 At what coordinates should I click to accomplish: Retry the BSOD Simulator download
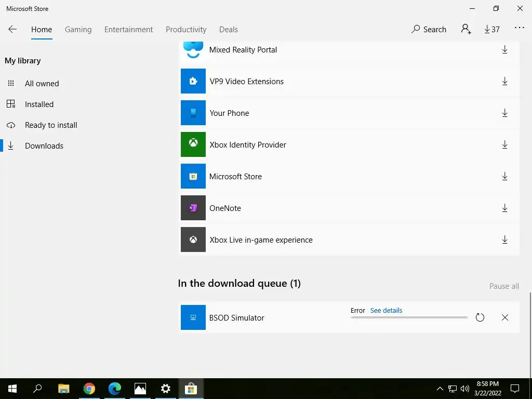coord(480,317)
